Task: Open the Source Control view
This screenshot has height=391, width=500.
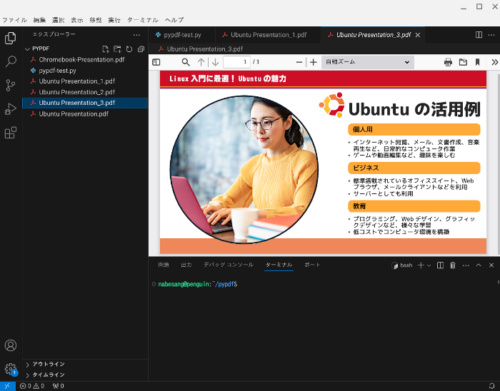Action: click(x=11, y=85)
